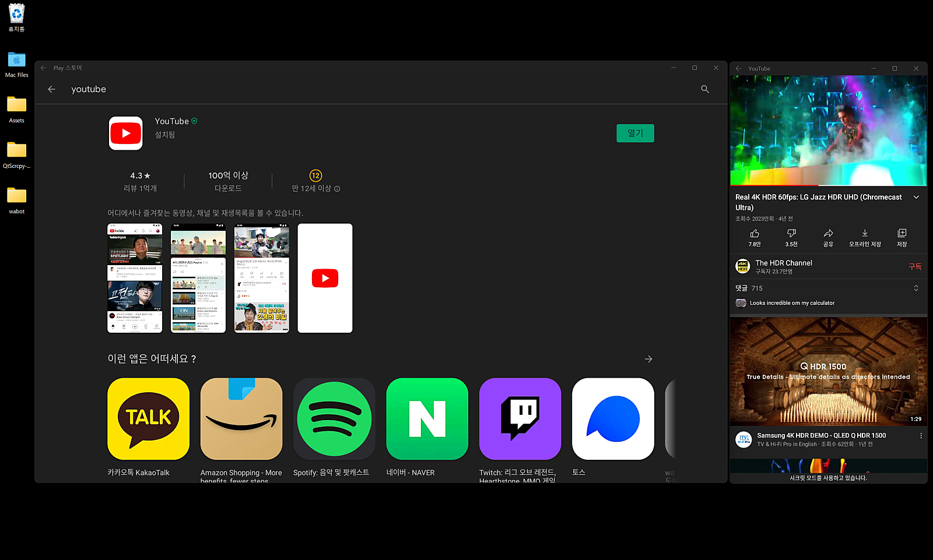The image size is (933, 560).
Task: Click The HDR Channel avatar
Action: pos(743,266)
